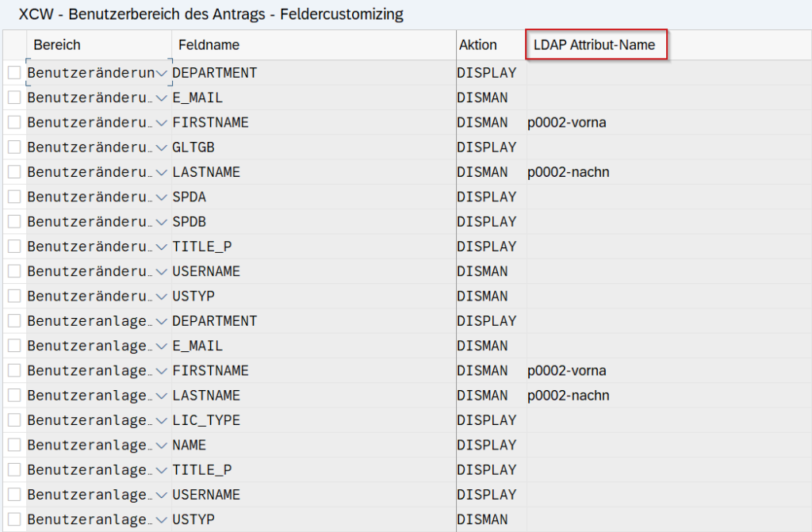This screenshot has height=532, width=812.
Task: Open the dropdown arrow in Benutzeranlage TITLE_P row
Action: click(162, 470)
